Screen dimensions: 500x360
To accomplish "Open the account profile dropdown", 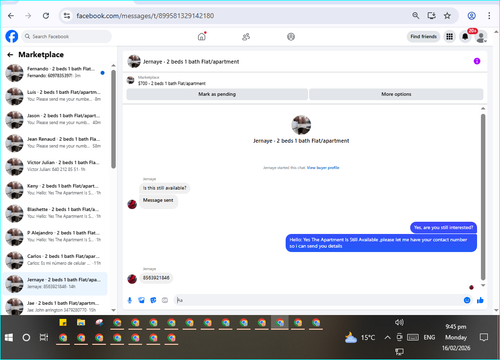I will point(481,37).
